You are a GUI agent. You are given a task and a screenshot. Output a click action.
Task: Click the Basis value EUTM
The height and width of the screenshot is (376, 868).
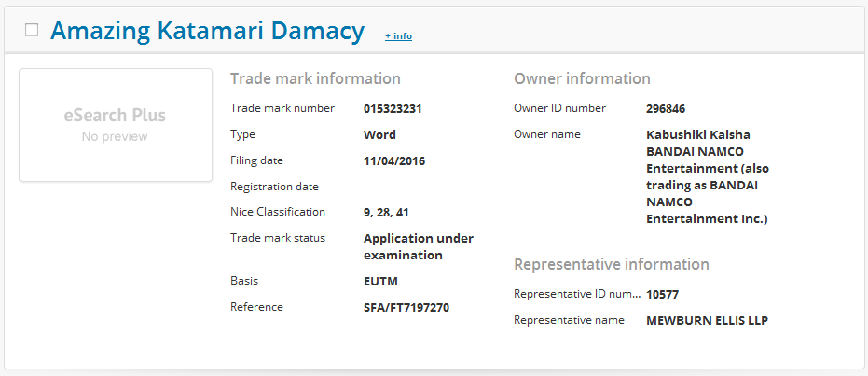380,281
